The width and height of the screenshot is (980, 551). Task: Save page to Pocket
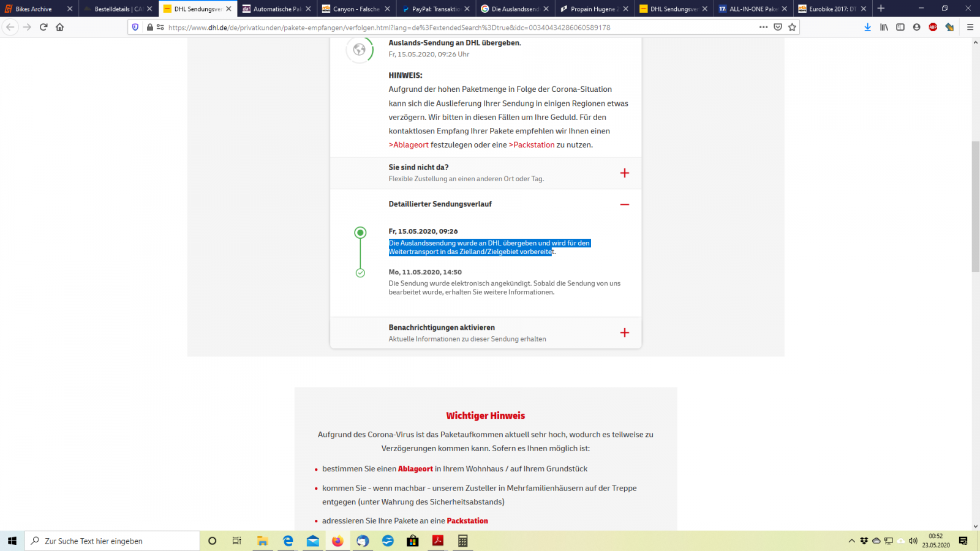click(x=778, y=27)
